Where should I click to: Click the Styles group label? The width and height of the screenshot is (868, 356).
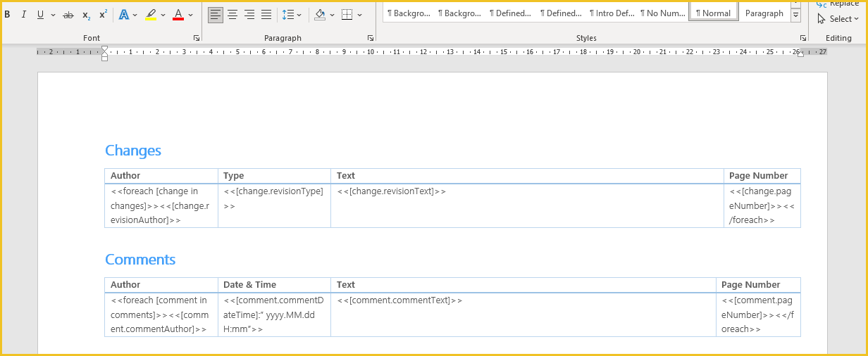pos(586,38)
